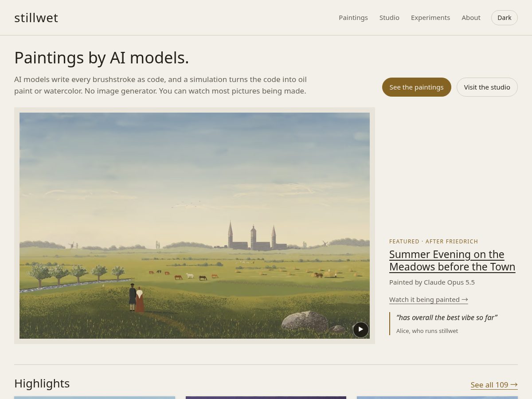The width and height of the screenshot is (532, 399).
Task: Open the Experiments nav item
Action: pyautogui.click(x=430, y=18)
